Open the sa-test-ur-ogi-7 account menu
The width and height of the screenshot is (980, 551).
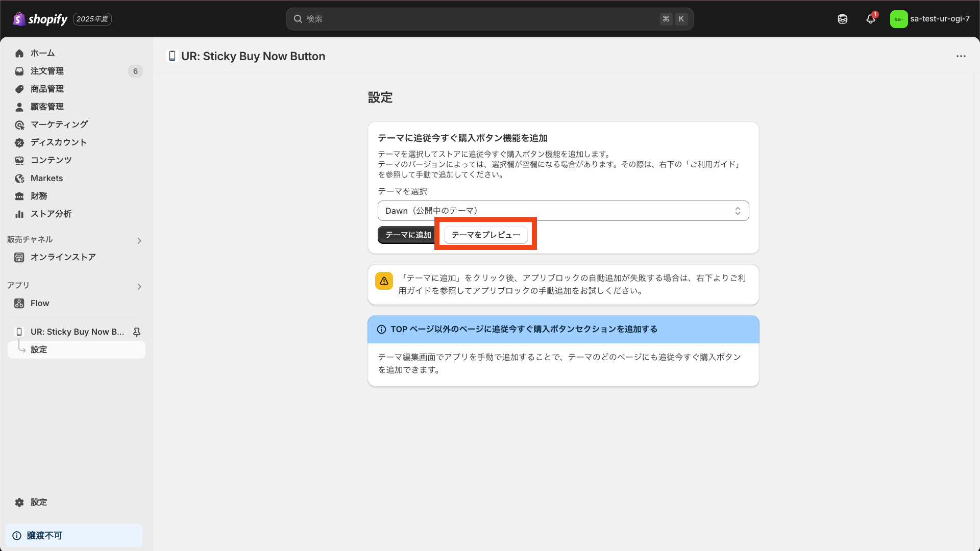[929, 19]
